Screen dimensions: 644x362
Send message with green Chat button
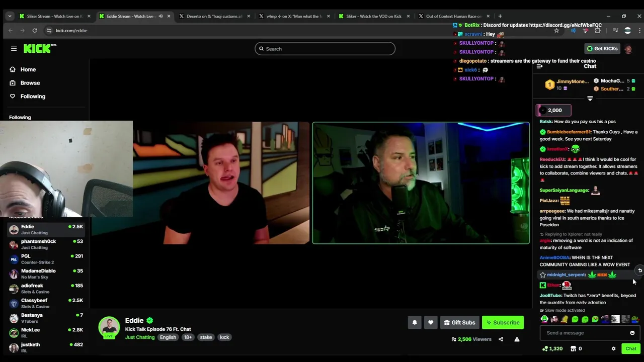coord(631,349)
